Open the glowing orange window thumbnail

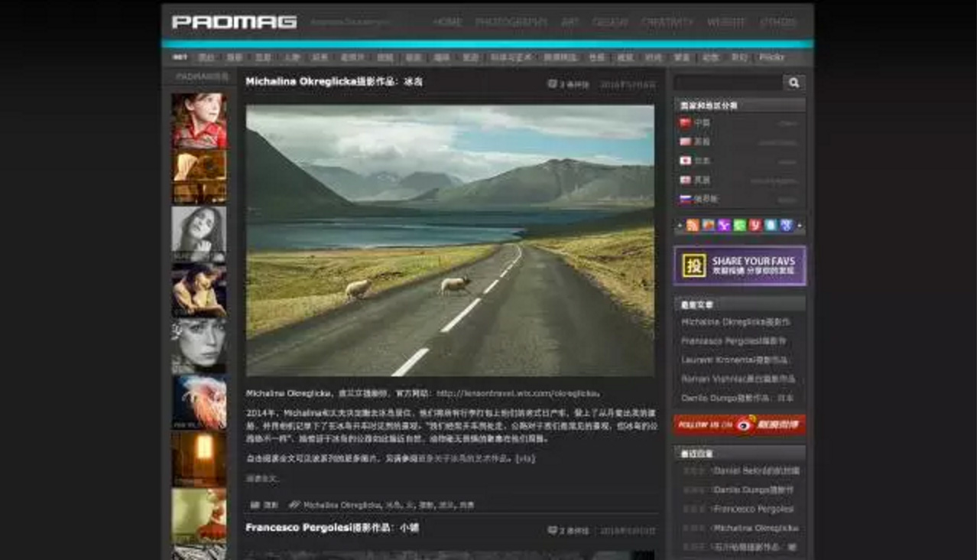pos(199,459)
